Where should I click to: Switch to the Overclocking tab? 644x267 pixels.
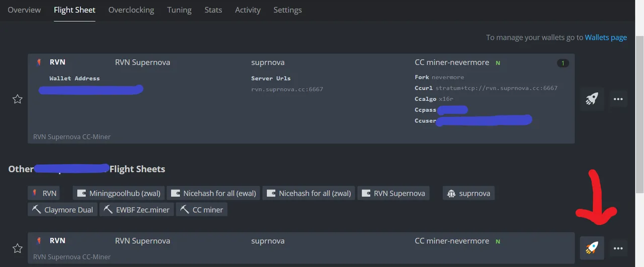(131, 10)
